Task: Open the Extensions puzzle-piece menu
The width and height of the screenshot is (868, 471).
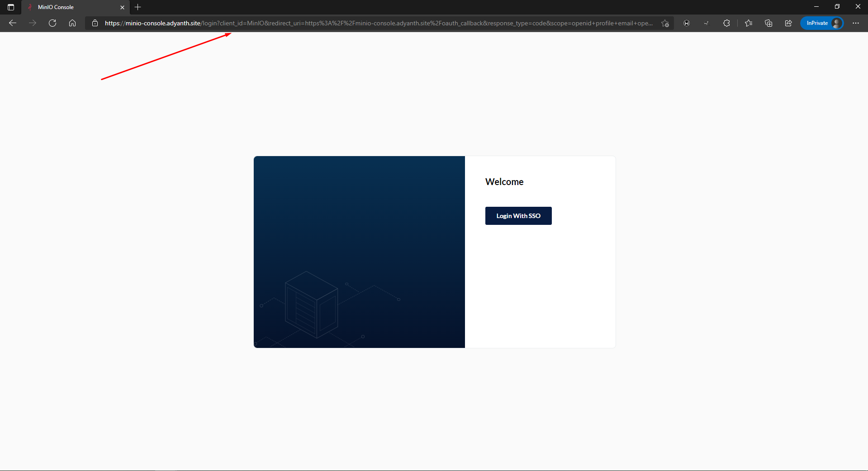Action: pyautogui.click(x=726, y=23)
